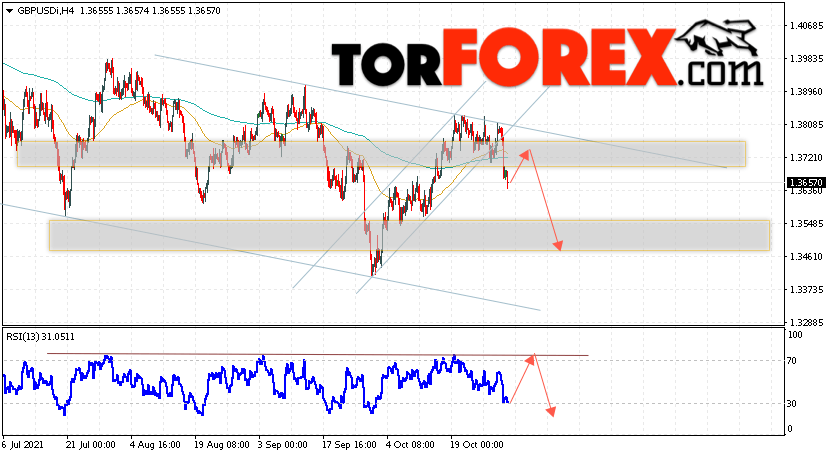Open the chart menu triangle beside GBPUSDi

(x=9, y=11)
